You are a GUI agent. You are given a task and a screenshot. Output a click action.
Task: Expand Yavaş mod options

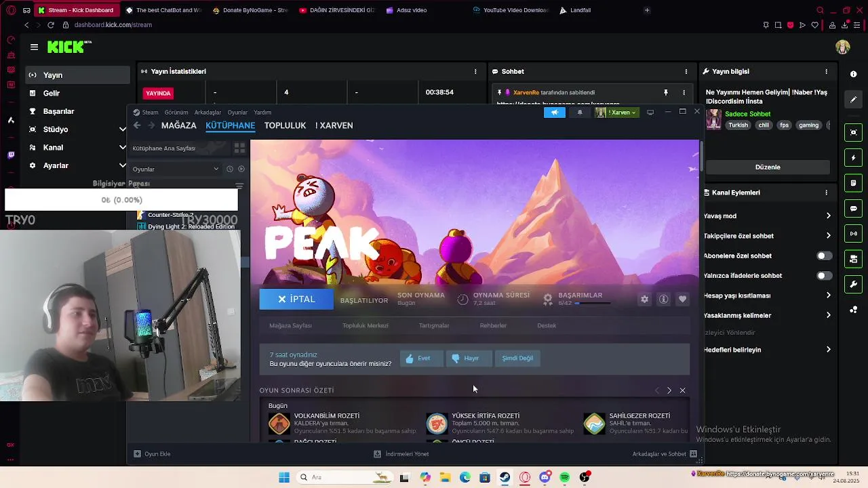coord(828,216)
